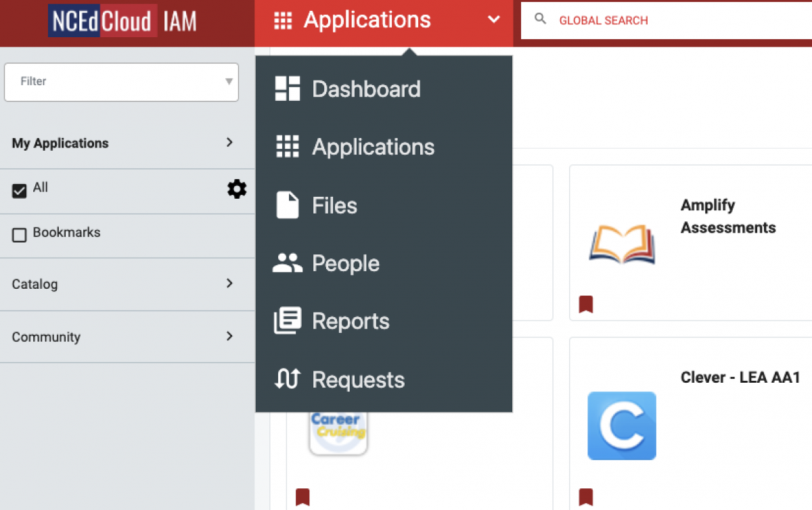Select the Applications grid icon in the menu
Viewport: 812px width, 510px height.
click(x=372, y=147)
